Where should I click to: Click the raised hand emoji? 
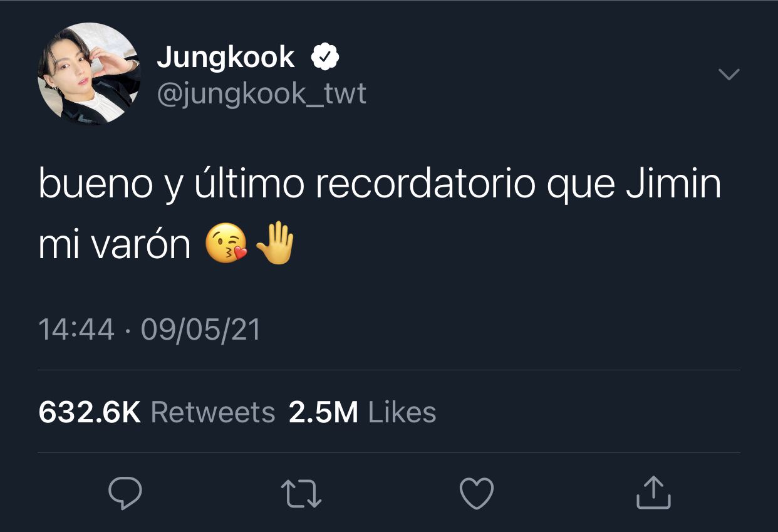[274, 244]
